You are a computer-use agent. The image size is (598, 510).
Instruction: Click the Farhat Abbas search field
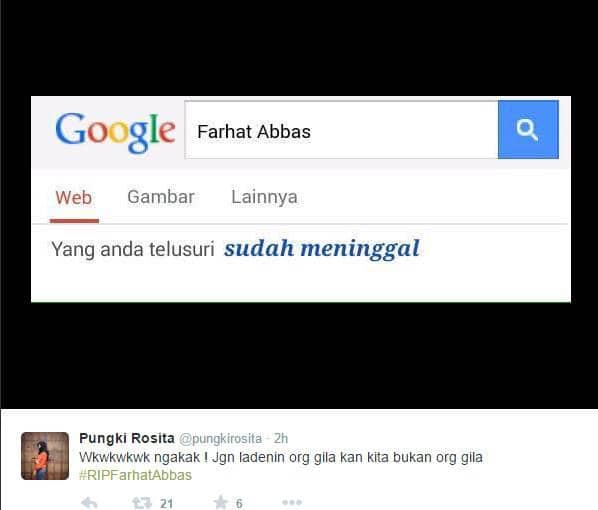pos(341,130)
